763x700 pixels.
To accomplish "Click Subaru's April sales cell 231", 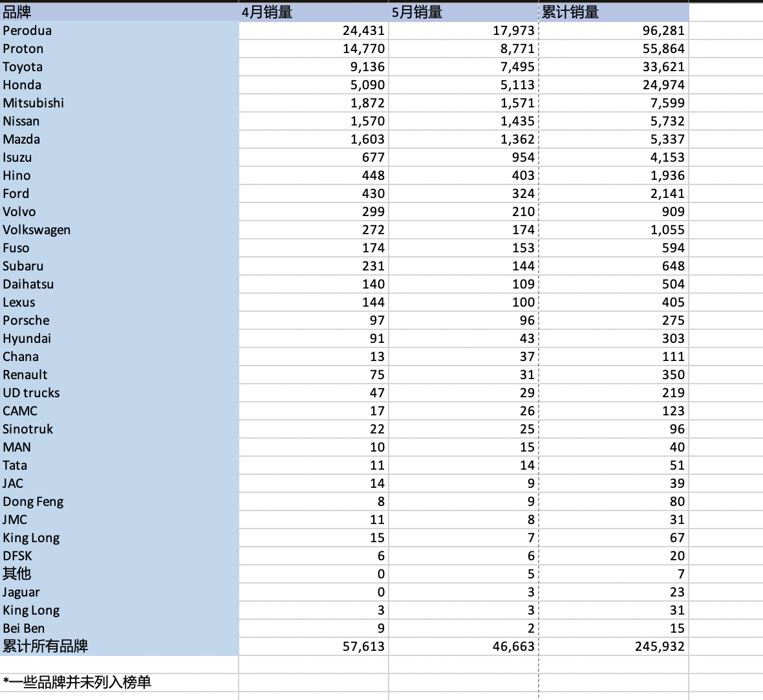I will pyautogui.click(x=314, y=266).
